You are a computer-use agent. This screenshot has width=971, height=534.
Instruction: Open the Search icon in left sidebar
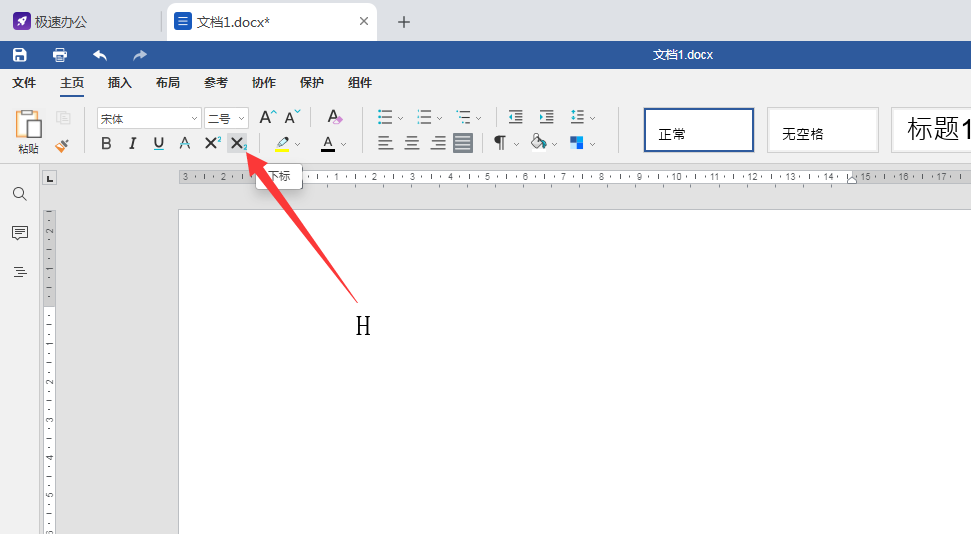tap(20, 194)
